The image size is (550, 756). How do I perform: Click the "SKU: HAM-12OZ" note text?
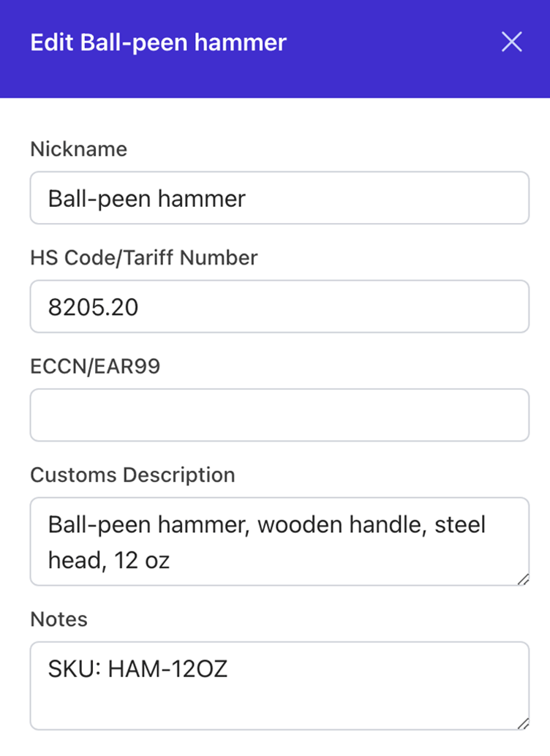point(137,669)
